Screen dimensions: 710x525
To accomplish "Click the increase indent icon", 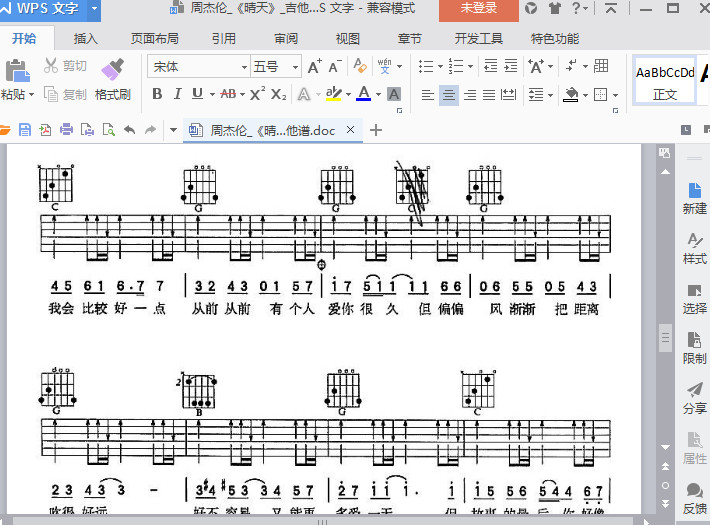I will coord(511,66).
